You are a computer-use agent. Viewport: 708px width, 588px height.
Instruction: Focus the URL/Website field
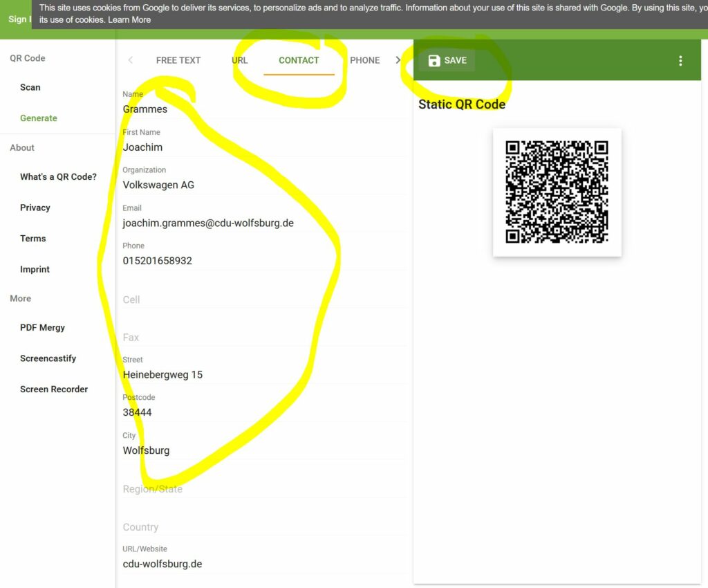click(x=264, y=564)
